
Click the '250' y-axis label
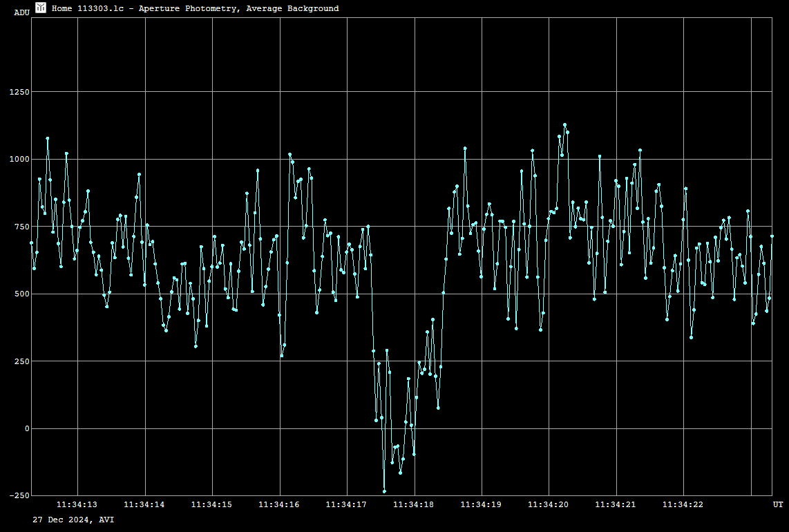pos(22,361)
